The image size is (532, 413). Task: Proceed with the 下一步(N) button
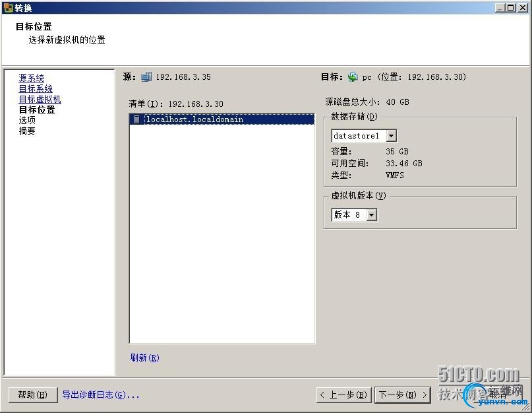(402, 394)
